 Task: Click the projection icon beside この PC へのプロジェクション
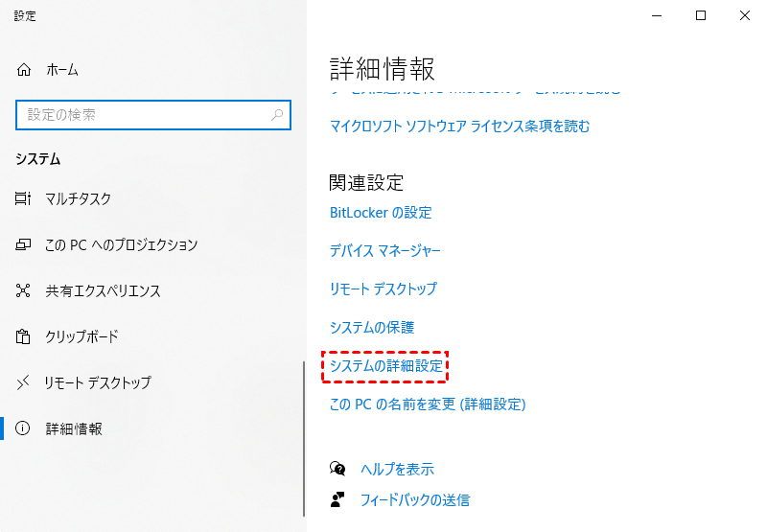(23, 244)
